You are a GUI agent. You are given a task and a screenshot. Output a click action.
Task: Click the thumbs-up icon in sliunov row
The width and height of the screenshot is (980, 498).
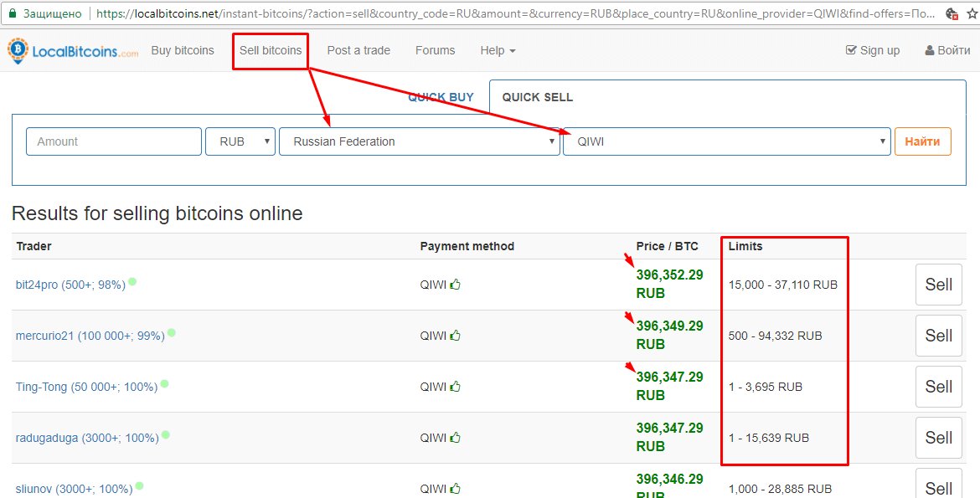455,489
